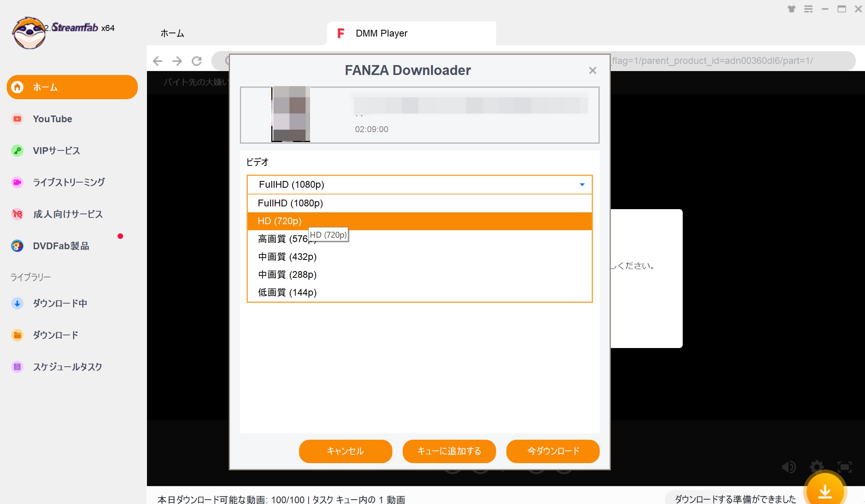Screen dimensions: 865x504
Task: Click the schedule task purple icon
Action: [x=17, y=367]
